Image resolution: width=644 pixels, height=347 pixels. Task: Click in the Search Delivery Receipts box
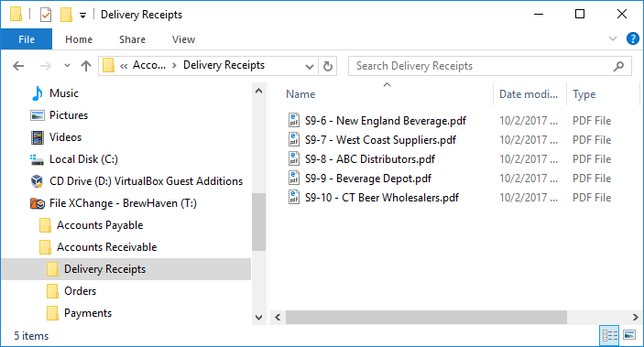[483, 66]
